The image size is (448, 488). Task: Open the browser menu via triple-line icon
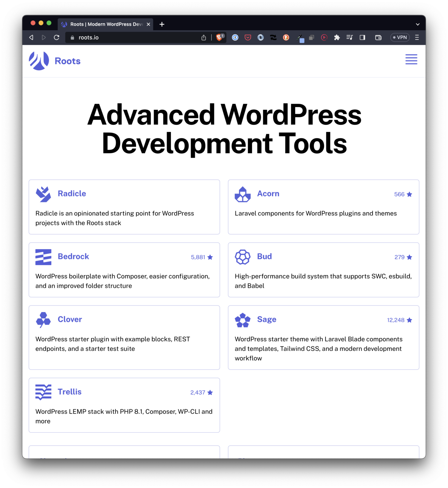point(417,37)
